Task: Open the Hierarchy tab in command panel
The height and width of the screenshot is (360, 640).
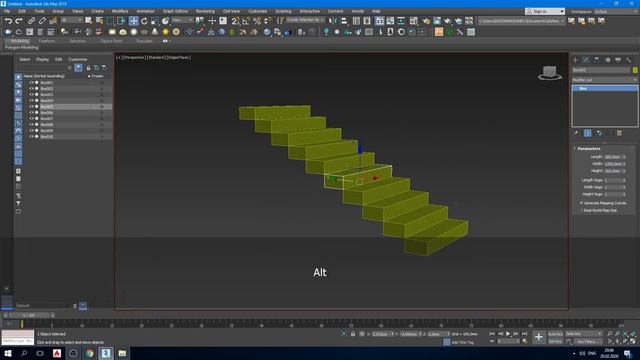Action: pos(597,60)
